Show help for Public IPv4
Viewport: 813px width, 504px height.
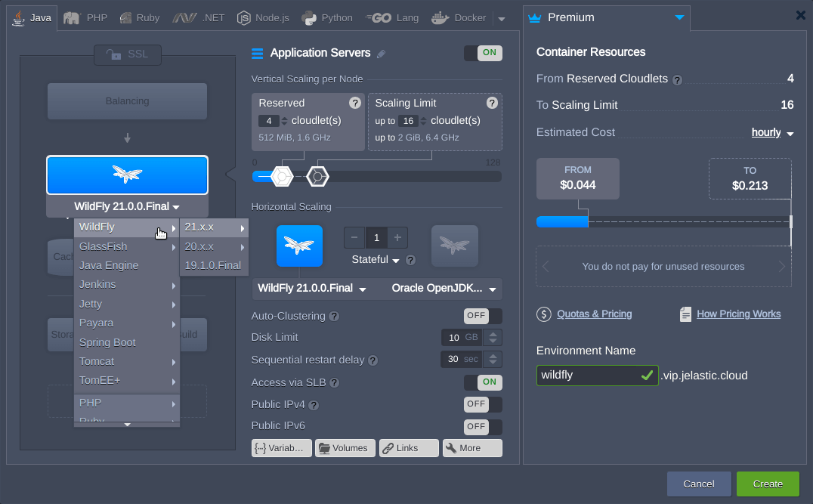click(314, 405)
